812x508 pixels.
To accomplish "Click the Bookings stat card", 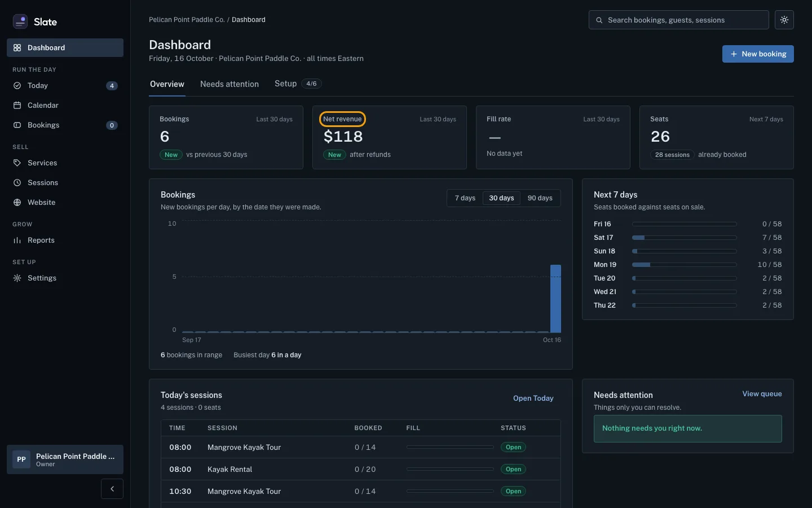I will pos(226,138).
